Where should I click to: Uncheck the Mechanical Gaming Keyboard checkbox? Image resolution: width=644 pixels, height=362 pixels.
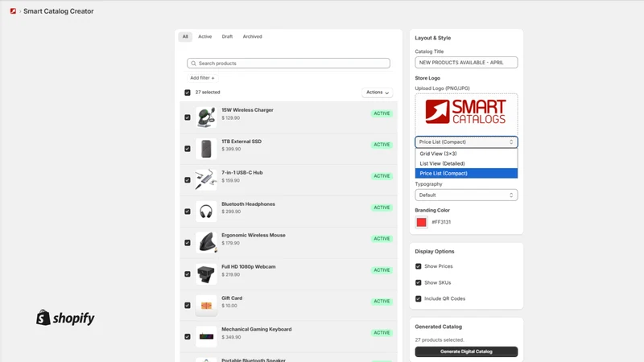tap(188, 336)
